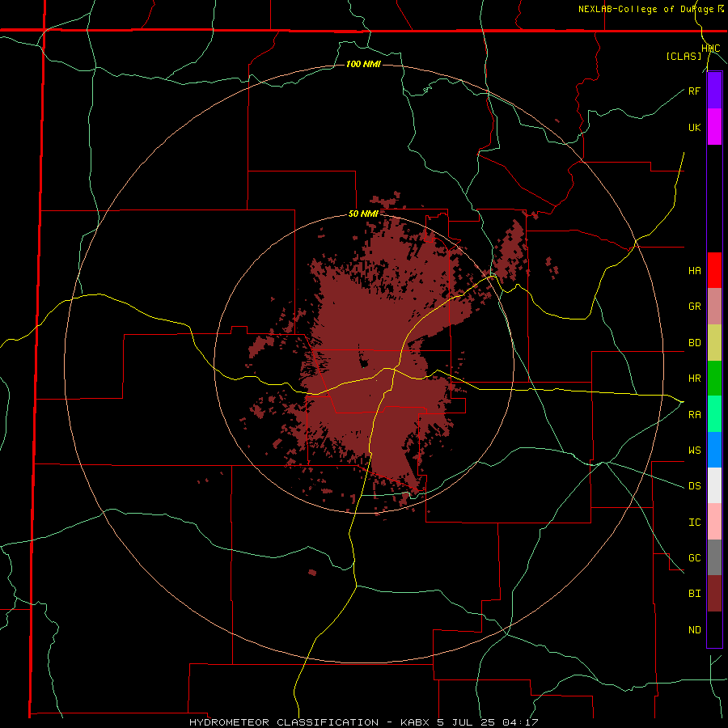
Task: Click the 100 NMI range ring label
Action: tap(363, 64)
